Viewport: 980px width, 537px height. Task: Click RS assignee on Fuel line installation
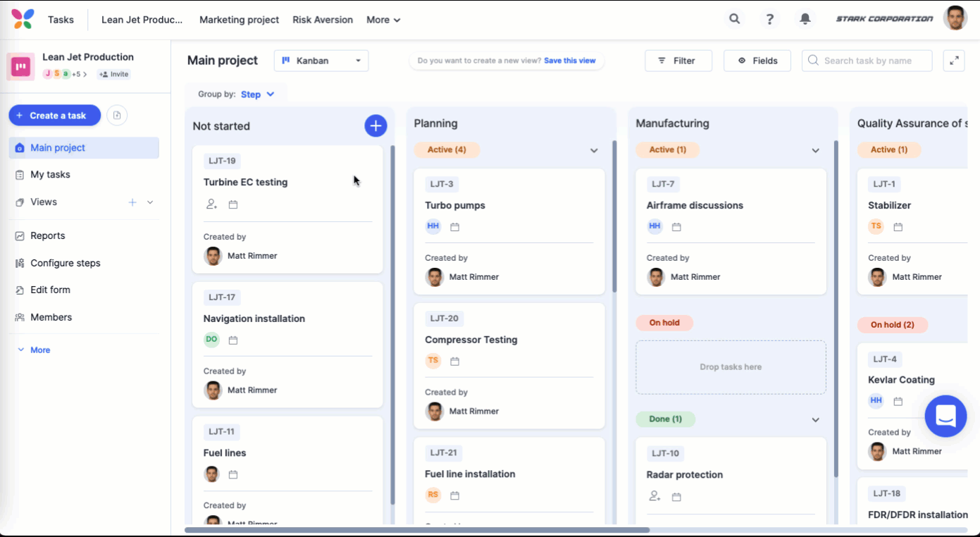pos(433,495)
